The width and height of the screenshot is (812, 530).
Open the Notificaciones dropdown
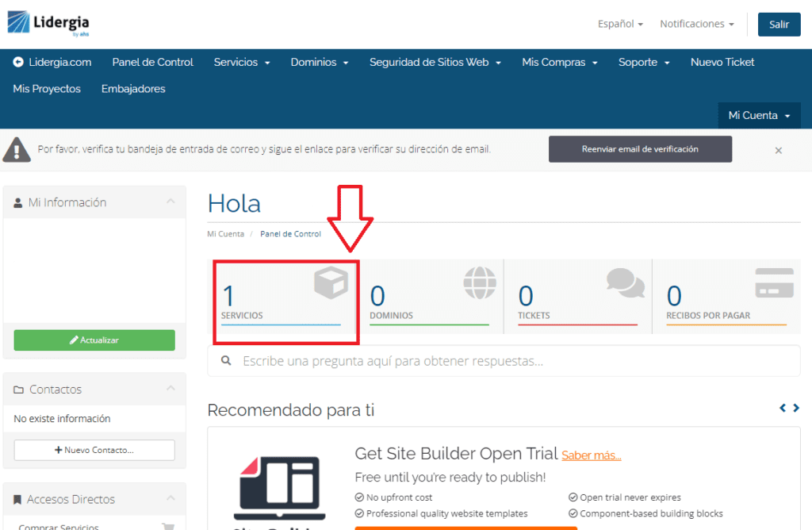[x=697, y=24]
